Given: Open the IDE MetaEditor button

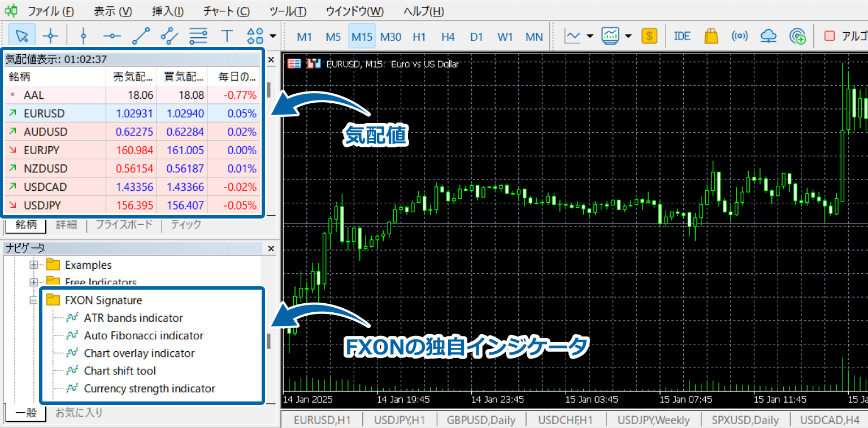Looking at the screenshot, I should [x=682, y=36].
